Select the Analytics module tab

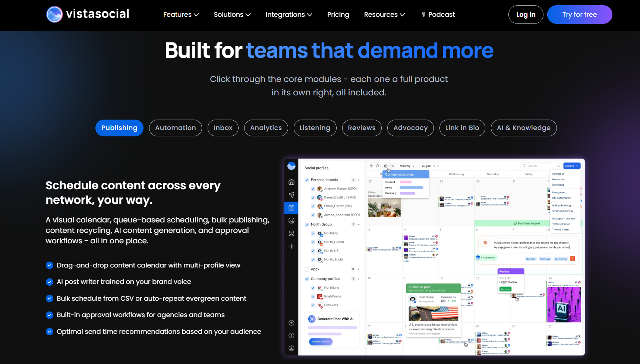(266, 128)
